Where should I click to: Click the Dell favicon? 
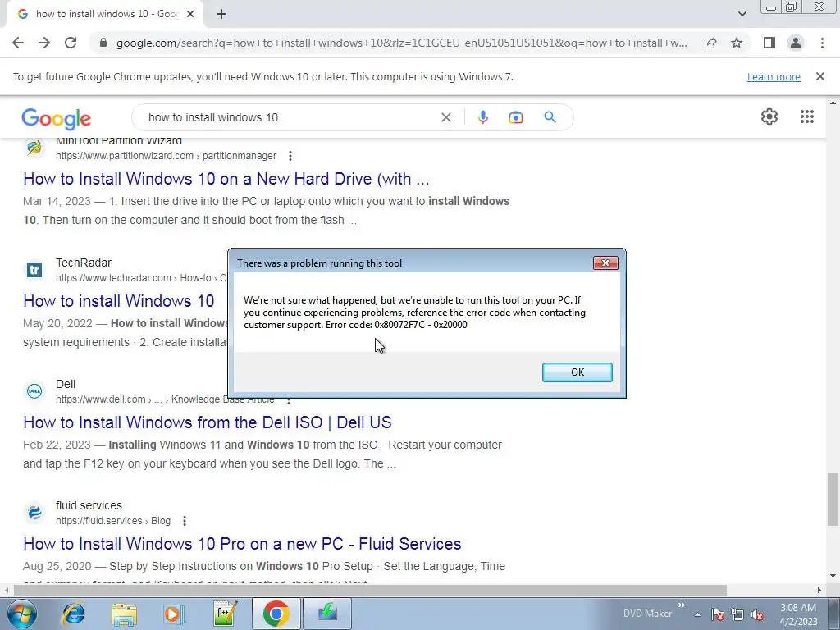pos(34,391)
